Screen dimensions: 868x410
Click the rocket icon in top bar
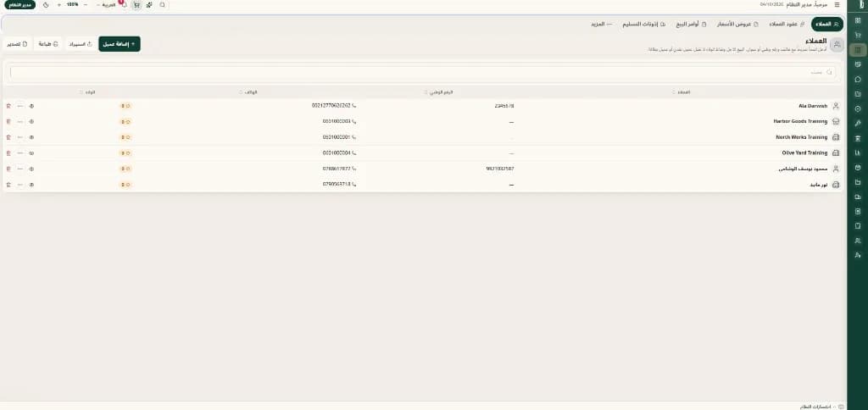pyautogui.click(x=149, y=4)
